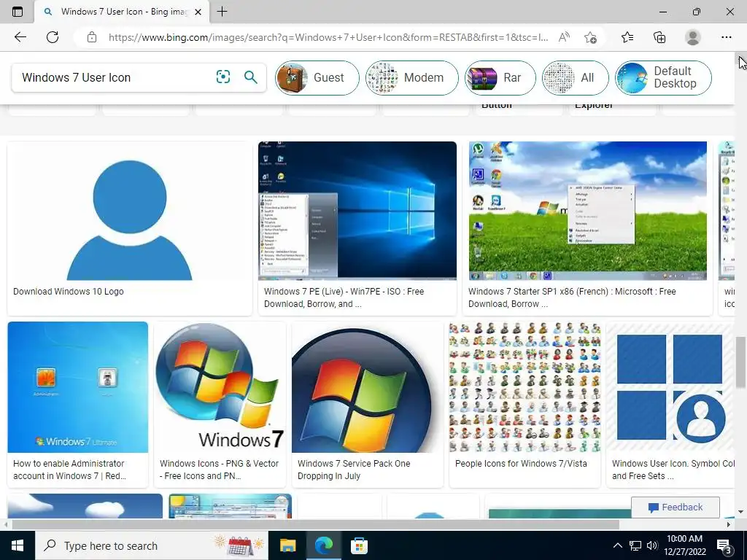Open the Collections icon
Image resolution: width=747 pixels, height=560 pixels.
point(659,37)
